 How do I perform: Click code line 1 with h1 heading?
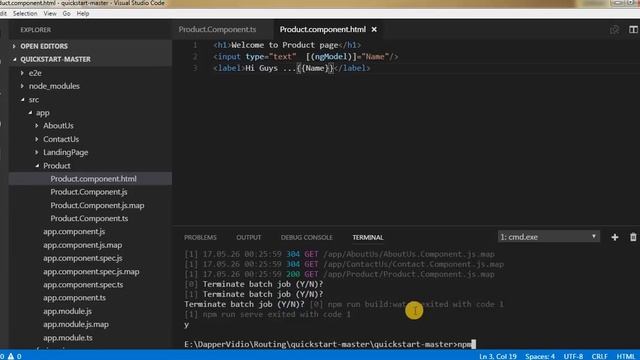click(287, 45)
